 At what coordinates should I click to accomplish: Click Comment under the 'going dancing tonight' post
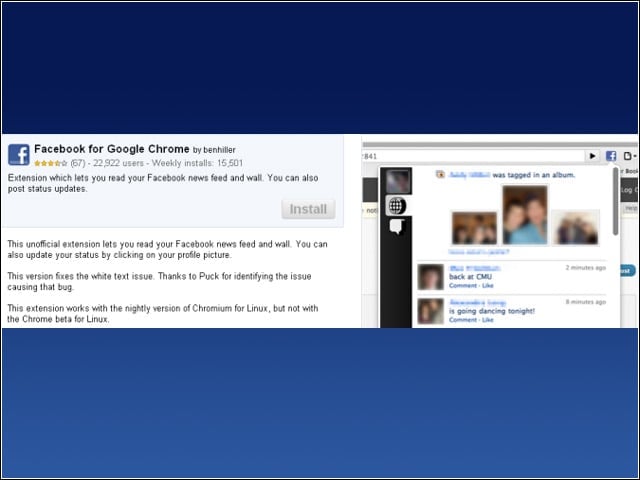(x=462, y=320)
